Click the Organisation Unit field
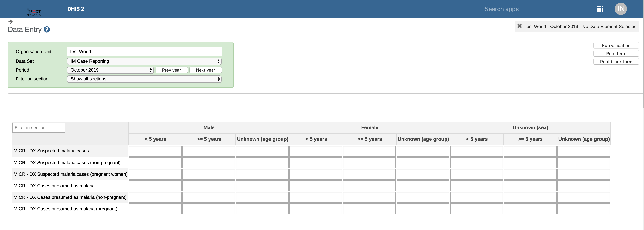The image size is (644, 230). (145, 52)
